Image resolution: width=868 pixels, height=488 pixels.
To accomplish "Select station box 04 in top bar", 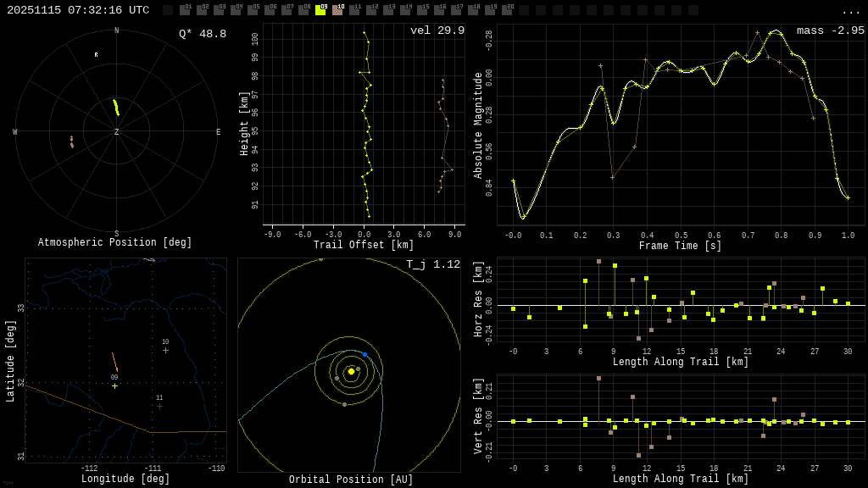I will click(236, 10).
